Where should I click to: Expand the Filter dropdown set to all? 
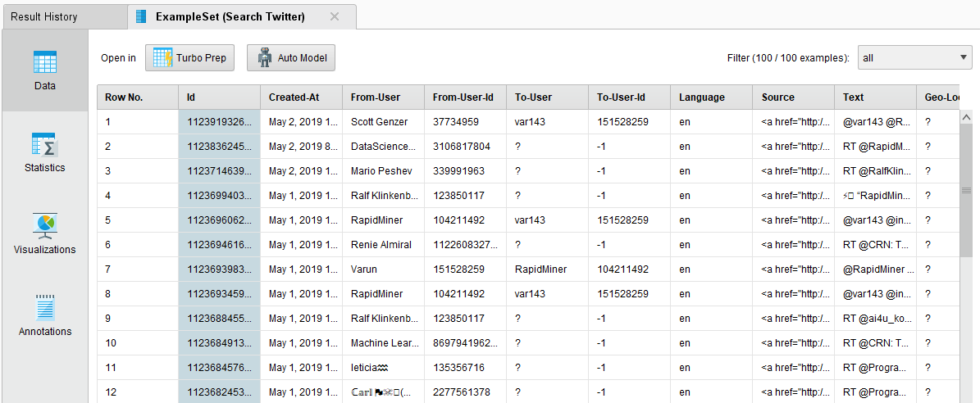(914, 58)
